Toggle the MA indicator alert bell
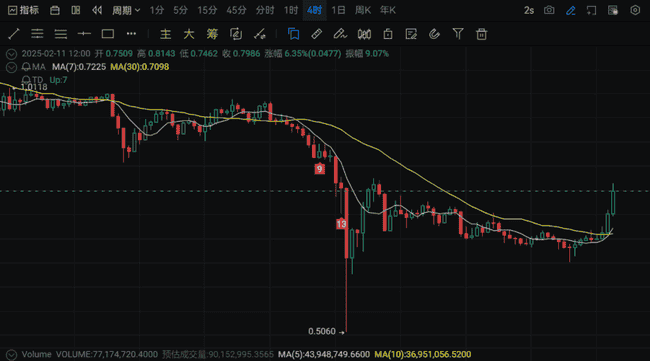The image size is (650, 361). tap(26, 67)
